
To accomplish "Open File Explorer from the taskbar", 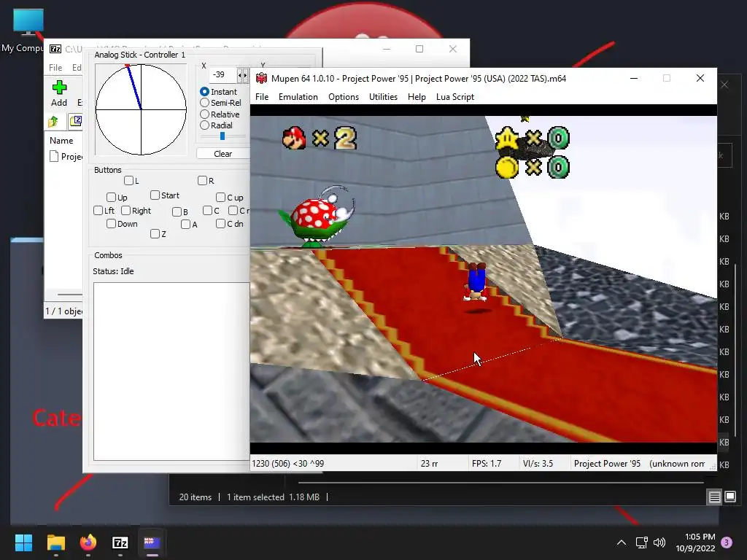I will 55,542.
